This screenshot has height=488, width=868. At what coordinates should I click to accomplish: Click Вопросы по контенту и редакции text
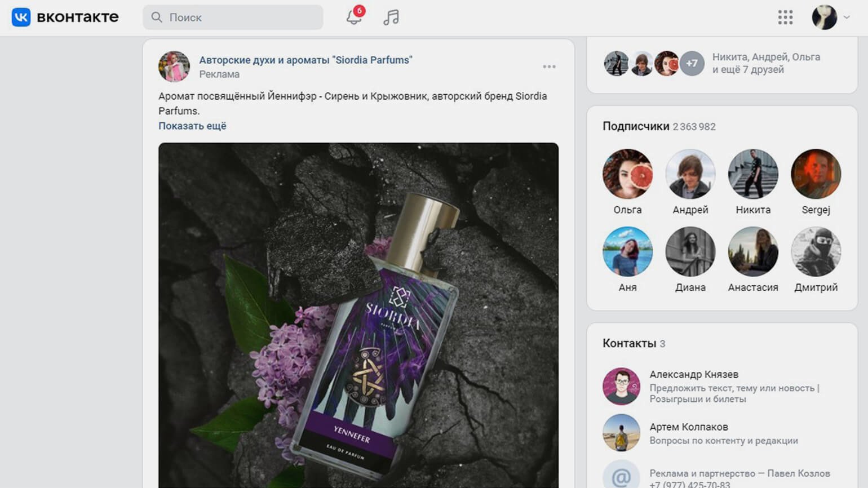pos(724,441)
